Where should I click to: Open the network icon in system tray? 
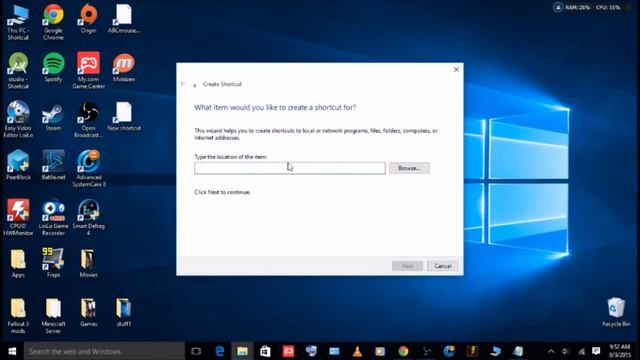click(x=581, y=351)
